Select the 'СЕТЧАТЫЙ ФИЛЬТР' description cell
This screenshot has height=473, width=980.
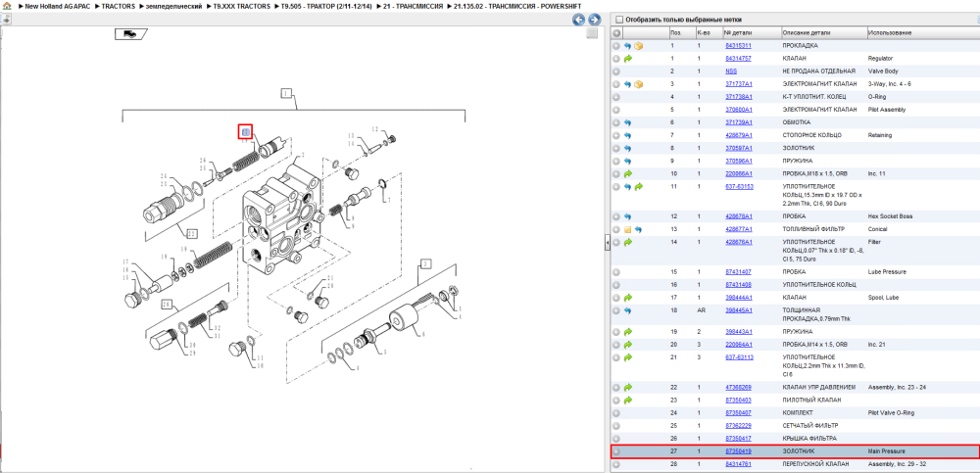click(810, 426)
